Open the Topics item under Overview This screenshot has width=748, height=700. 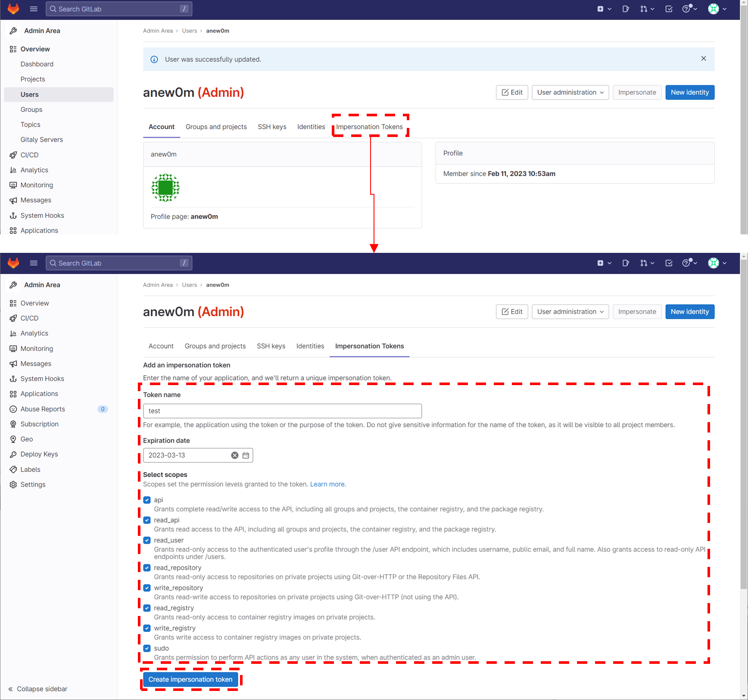point(31,124)
